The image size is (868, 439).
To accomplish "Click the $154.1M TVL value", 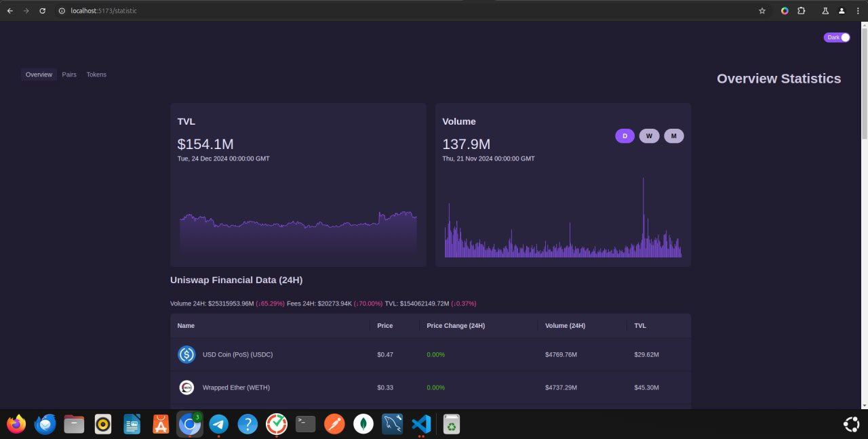I will [x=205, y=144].
